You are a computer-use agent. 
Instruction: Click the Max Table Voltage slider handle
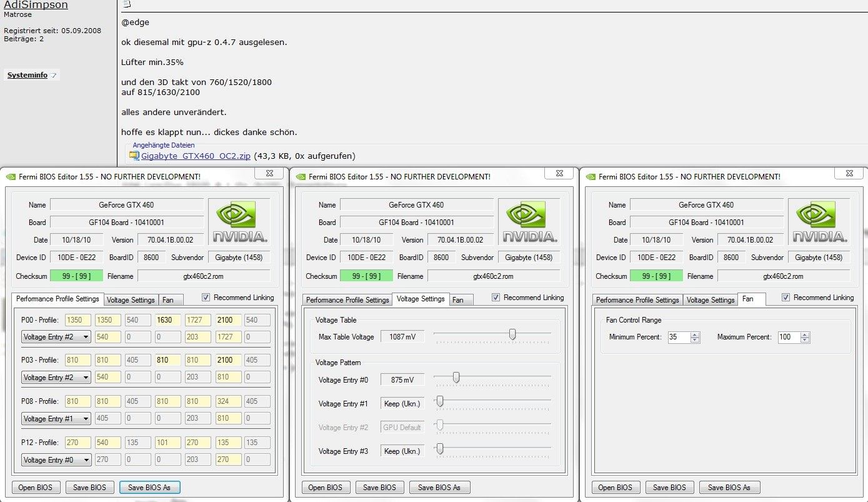click(512, 334)
